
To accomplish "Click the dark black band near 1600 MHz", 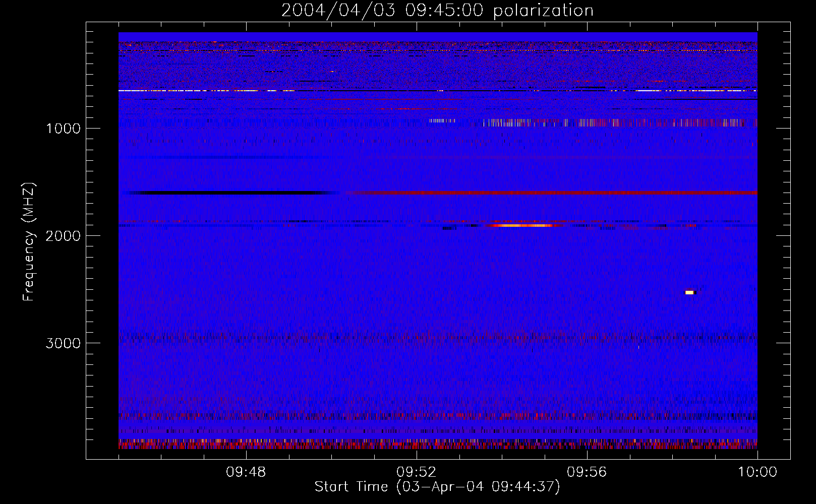I will click(229, 193).
